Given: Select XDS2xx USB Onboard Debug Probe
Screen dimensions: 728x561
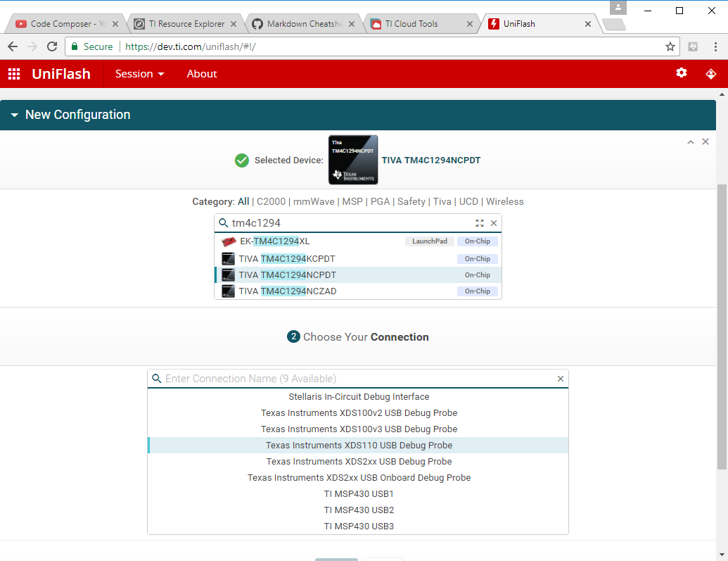Looking at the screenshot, I should [358, 478].
